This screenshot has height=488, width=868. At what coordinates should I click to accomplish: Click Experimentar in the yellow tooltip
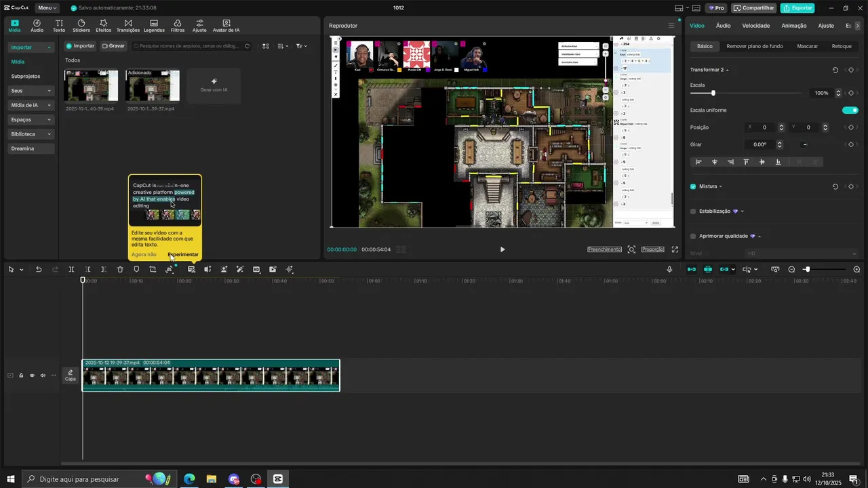click(x=183, y=255)
